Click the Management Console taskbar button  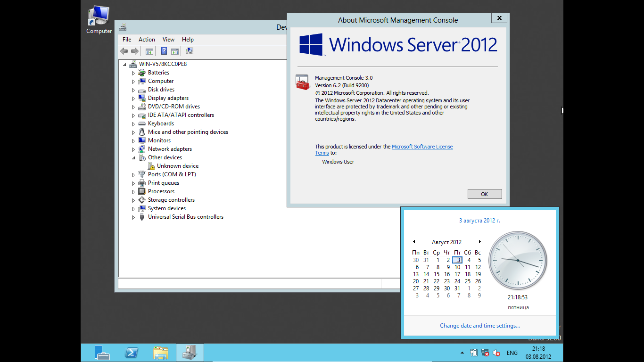[x=190, y=353]
